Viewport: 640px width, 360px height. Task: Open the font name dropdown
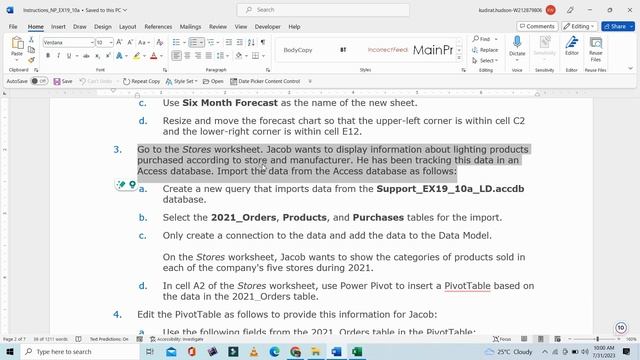[x=92, y=42]
